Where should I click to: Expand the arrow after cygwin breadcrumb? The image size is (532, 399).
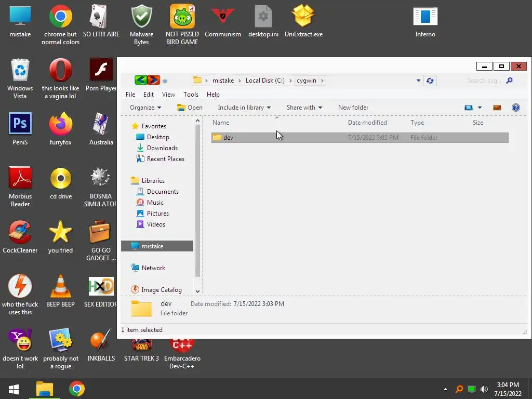pyautogui.click(x=322, y=81)
